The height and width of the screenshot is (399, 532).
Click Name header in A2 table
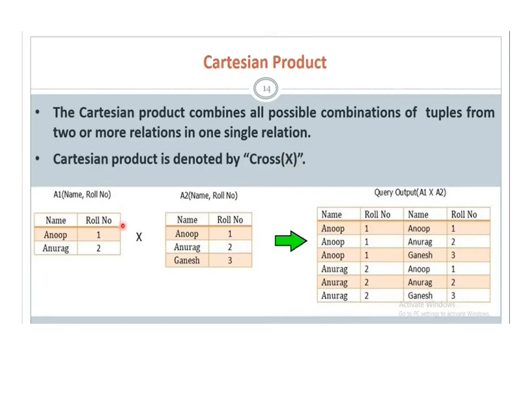[x=187, y=220]
